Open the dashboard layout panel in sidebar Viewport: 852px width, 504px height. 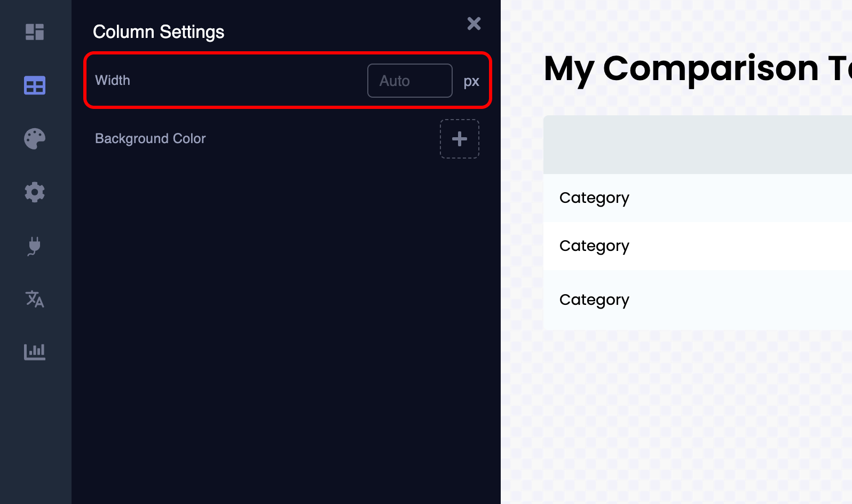pyautogui.click(x=35, y=32)
